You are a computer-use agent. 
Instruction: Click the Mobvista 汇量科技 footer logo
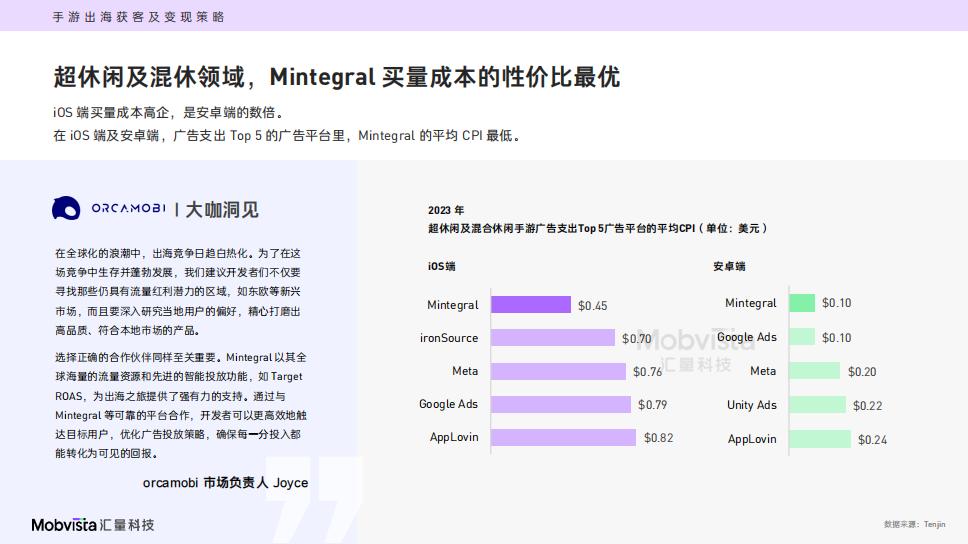[x=93, y=525]
